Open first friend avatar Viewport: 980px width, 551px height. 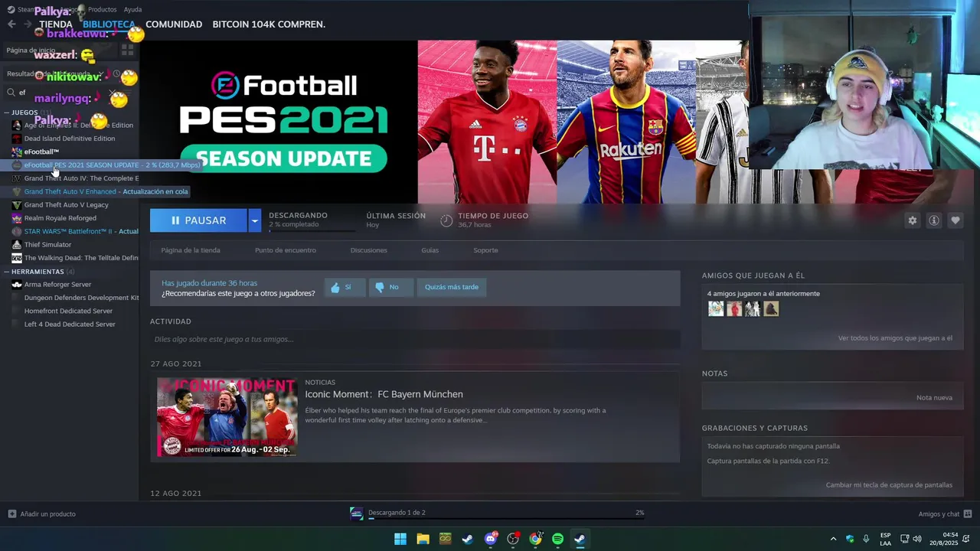pos(716,308)
